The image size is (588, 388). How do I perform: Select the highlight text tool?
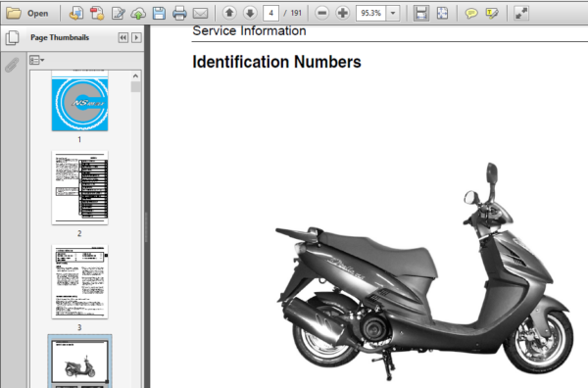point(492,14)
